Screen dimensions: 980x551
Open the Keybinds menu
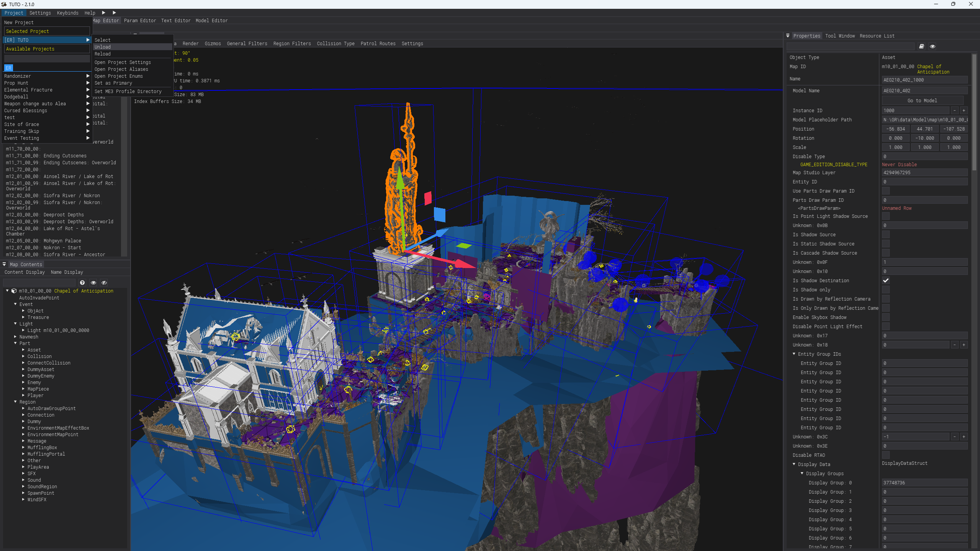tap(68, 13)
